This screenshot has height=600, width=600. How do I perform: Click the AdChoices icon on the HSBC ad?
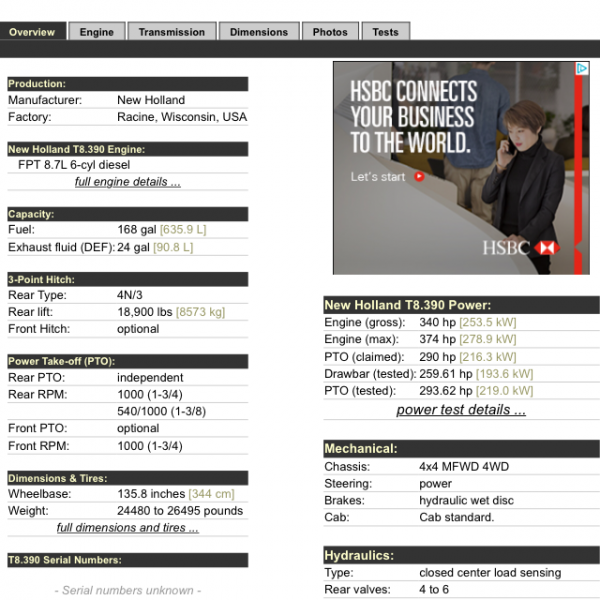[x=582, y=68]
